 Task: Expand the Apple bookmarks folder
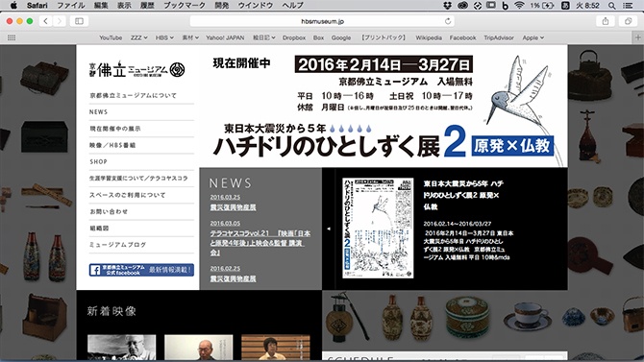point(533,37)
